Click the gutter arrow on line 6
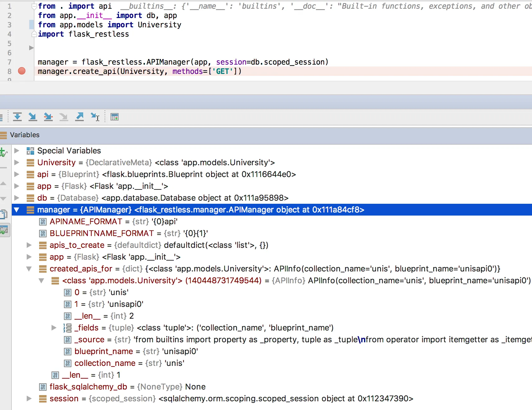This screenshot has height=410, width=532. tap(31, 48)
